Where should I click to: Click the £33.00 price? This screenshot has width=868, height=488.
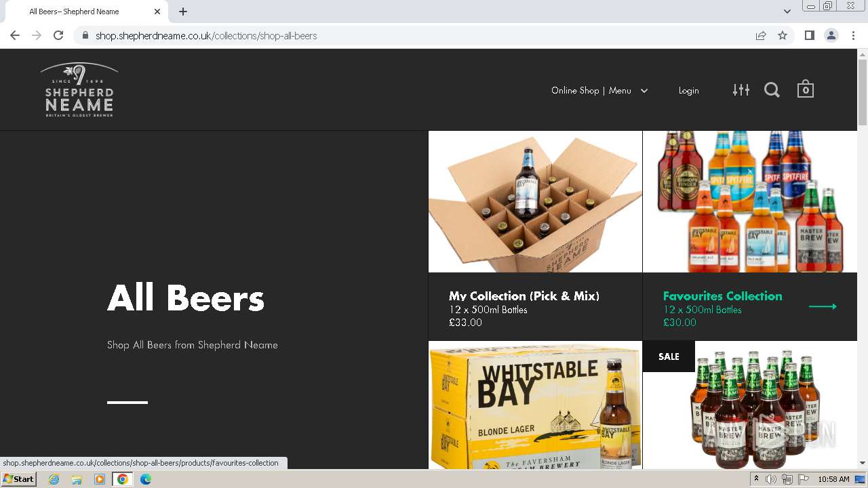click(465, 323)
